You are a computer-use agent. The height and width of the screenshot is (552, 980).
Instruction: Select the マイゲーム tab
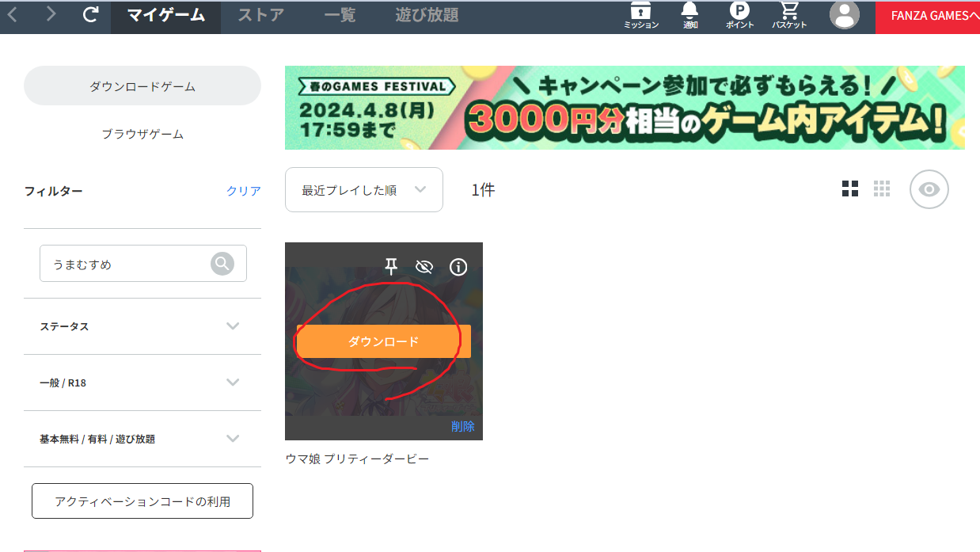tap(166, 16)
